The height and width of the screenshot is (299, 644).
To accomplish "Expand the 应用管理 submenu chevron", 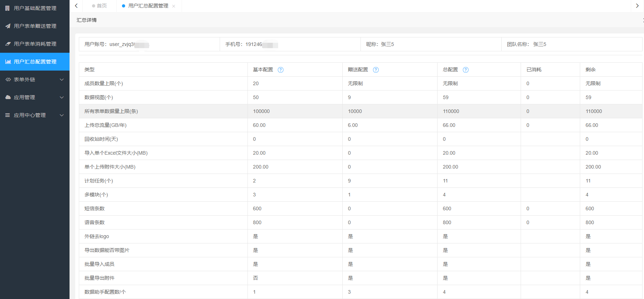I will [x=62, y=97].
